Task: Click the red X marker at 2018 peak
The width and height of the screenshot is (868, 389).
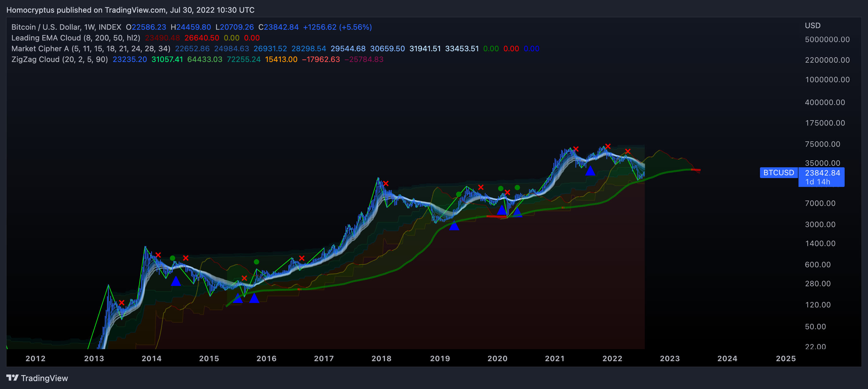Action: tap(386, 183)
